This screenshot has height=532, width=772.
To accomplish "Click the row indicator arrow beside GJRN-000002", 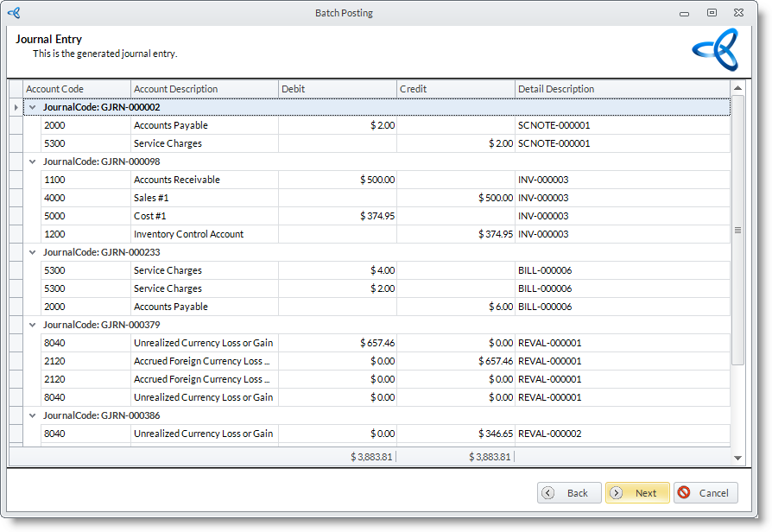I will 16,107.
